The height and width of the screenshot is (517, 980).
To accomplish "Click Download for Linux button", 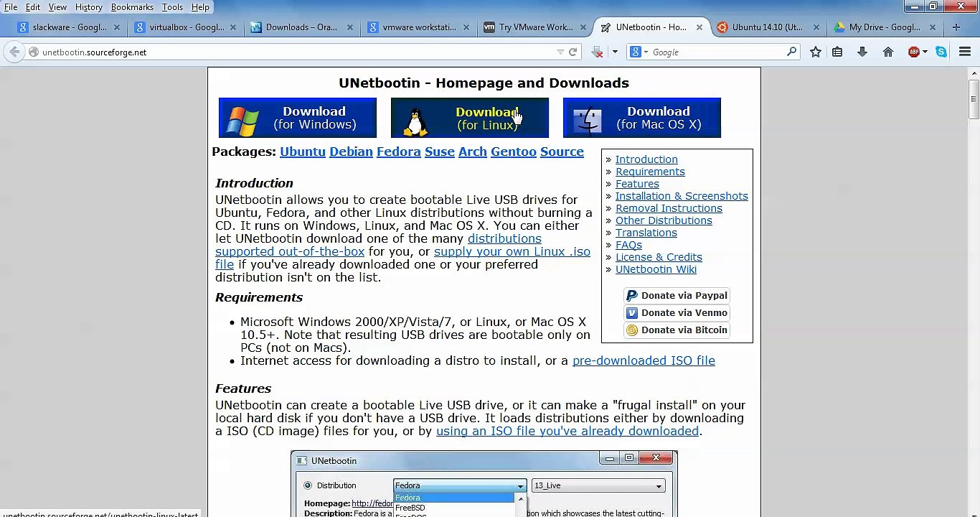I will tap(470, 118).
